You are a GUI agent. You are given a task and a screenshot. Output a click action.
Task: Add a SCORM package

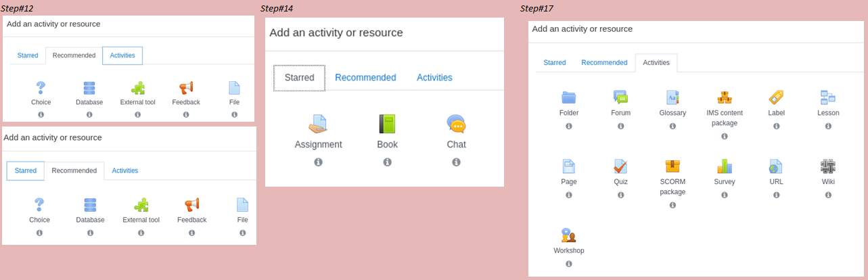[x=672, y=166]
